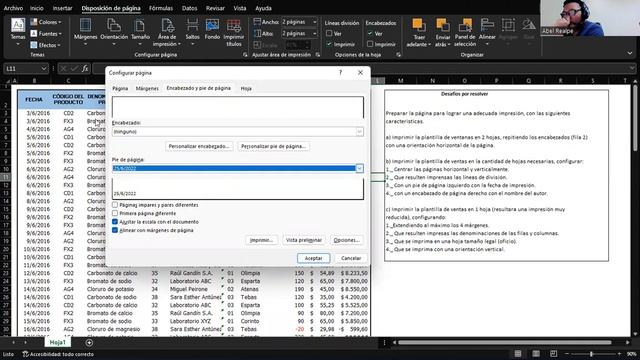Switch to the Vista ribbon tab

coord(240,8)
